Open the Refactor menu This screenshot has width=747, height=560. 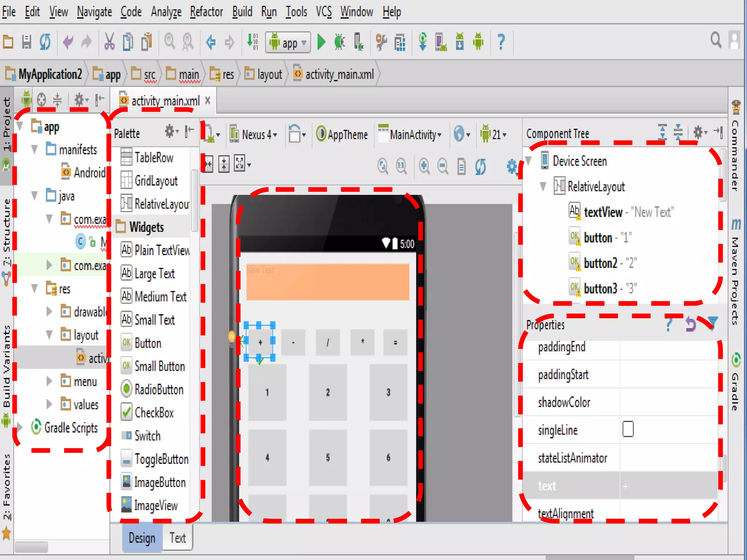(x=206, y=12)
